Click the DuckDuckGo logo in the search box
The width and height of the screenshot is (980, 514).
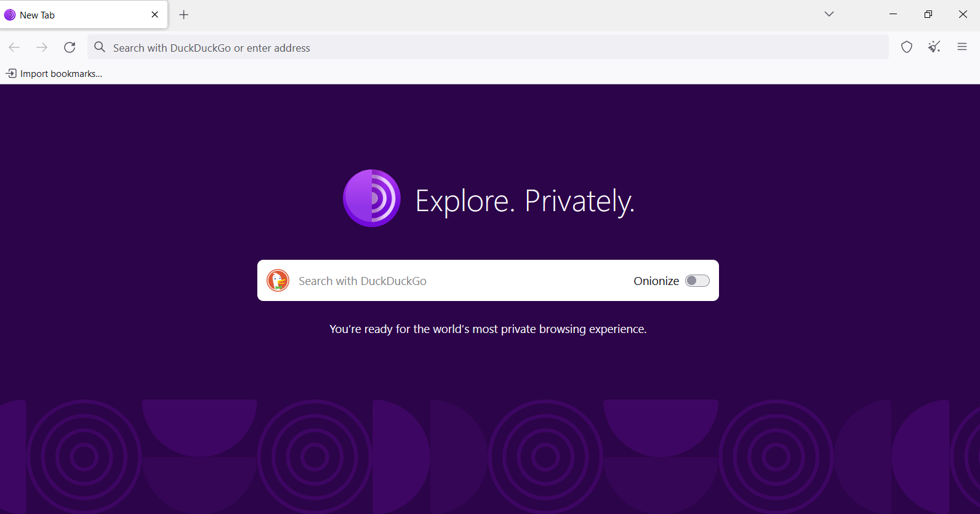pyautogui.click(x=278, y=281)
